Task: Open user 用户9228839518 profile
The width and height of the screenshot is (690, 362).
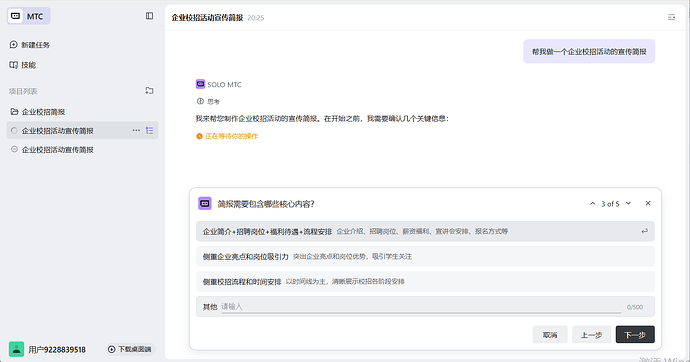Action: pyautogui.click(x=57, y=350)
